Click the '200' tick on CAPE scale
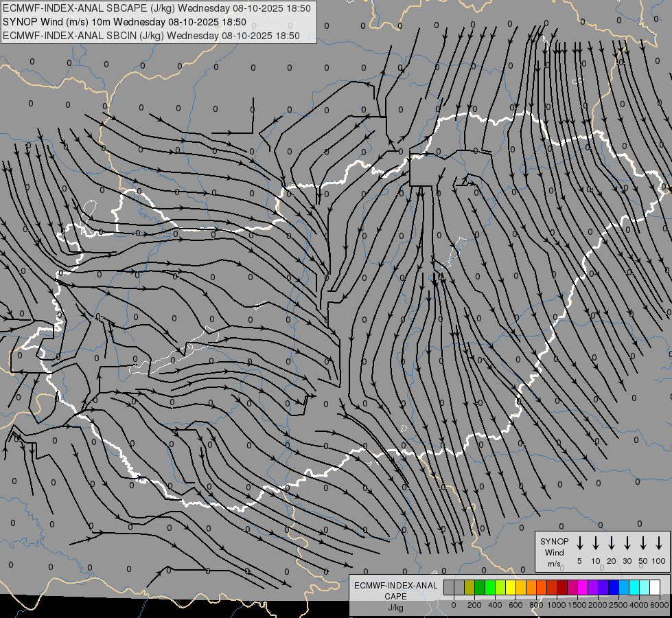Image resolution: width=672 pixels, height=618 pixels. pos(474,605)
